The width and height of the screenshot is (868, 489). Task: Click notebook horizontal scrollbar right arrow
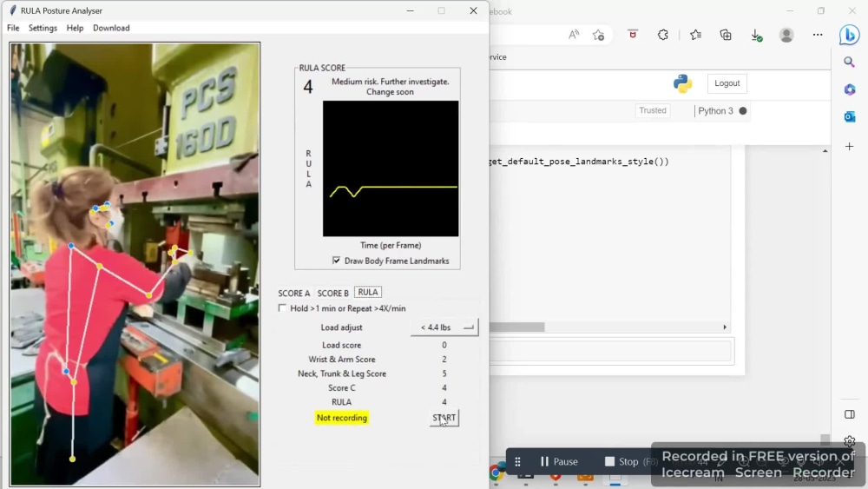[x=725, y=327]
